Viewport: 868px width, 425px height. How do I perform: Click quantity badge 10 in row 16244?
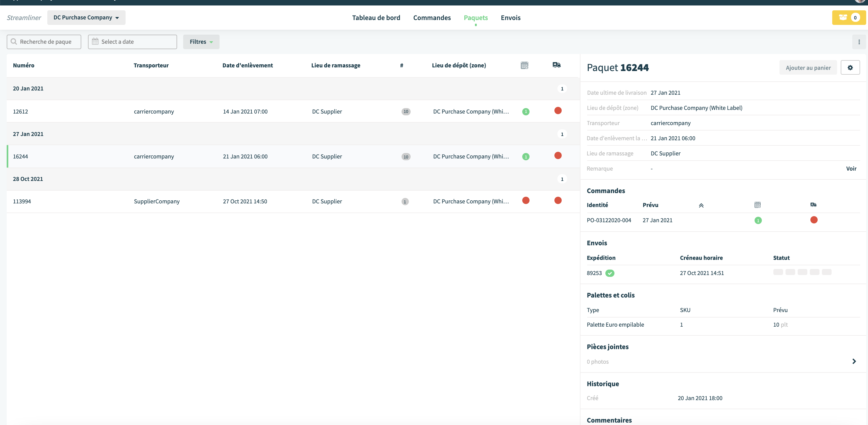(x=406, y=157)
